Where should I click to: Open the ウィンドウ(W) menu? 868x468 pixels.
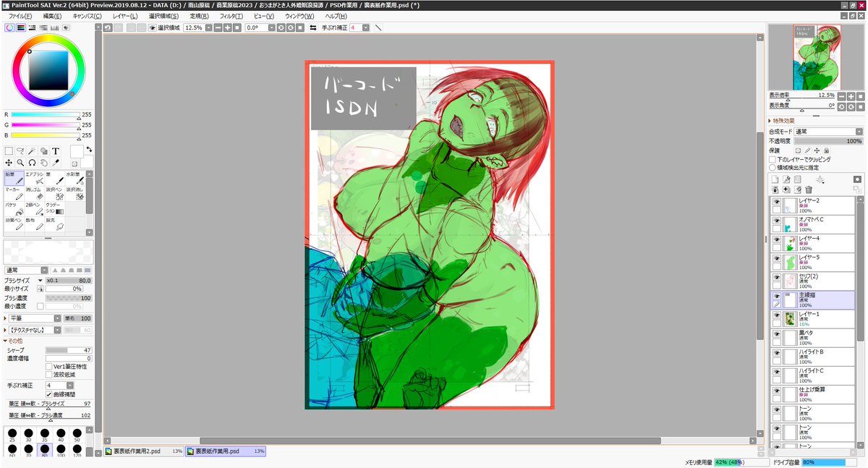click(299, 16)
